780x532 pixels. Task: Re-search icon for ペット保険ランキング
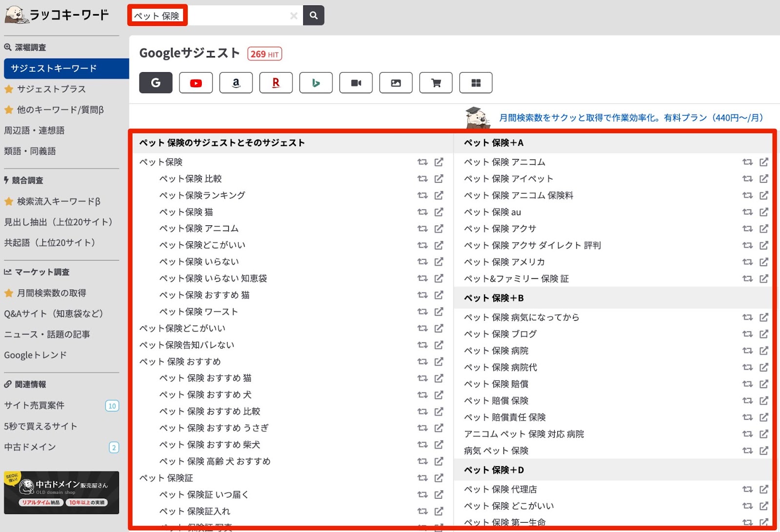coord(422,195)
